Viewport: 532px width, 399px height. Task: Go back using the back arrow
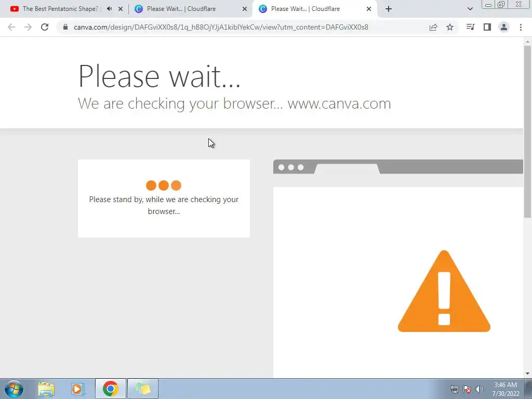pyautogui.click(x=11, y=27)
